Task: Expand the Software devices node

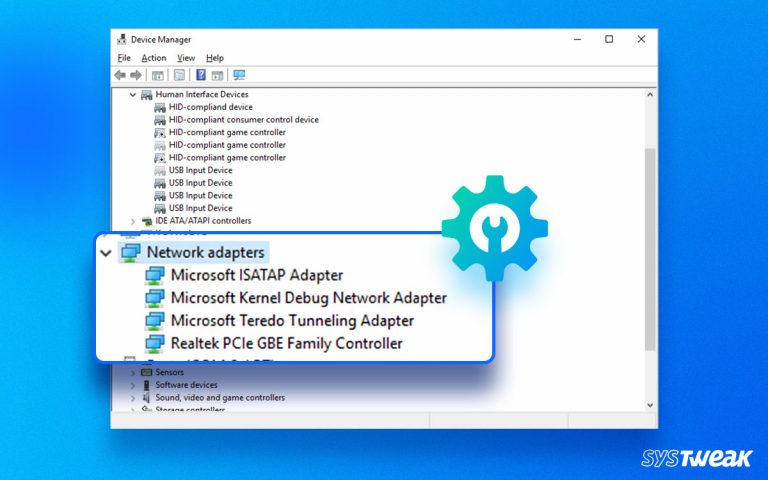Action: click(133, 385)
